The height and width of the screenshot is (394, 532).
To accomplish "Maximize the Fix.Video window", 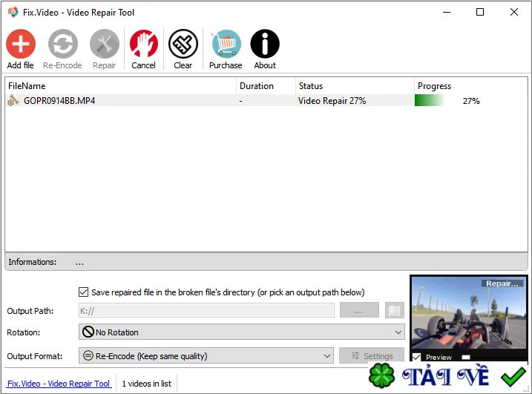I will tap(480, 12).
